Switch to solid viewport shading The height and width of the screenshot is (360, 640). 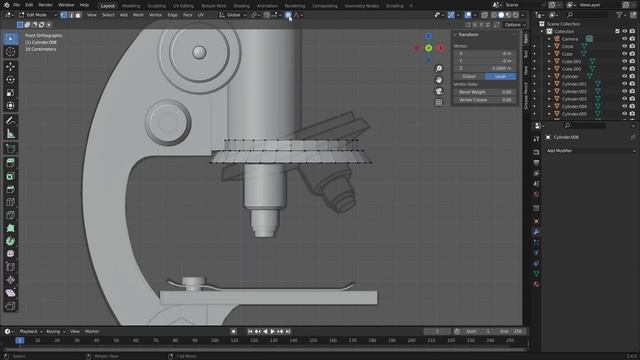click(501, 15)
